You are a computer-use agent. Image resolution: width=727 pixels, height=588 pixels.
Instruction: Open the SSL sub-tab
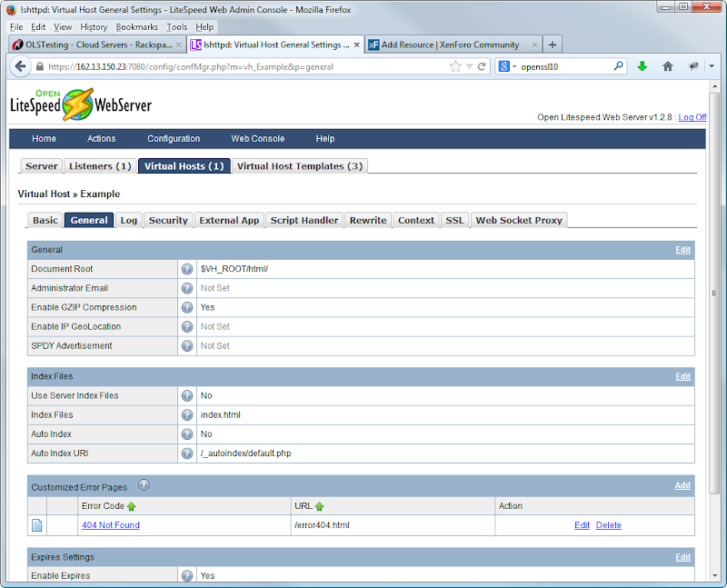(454, 220)
